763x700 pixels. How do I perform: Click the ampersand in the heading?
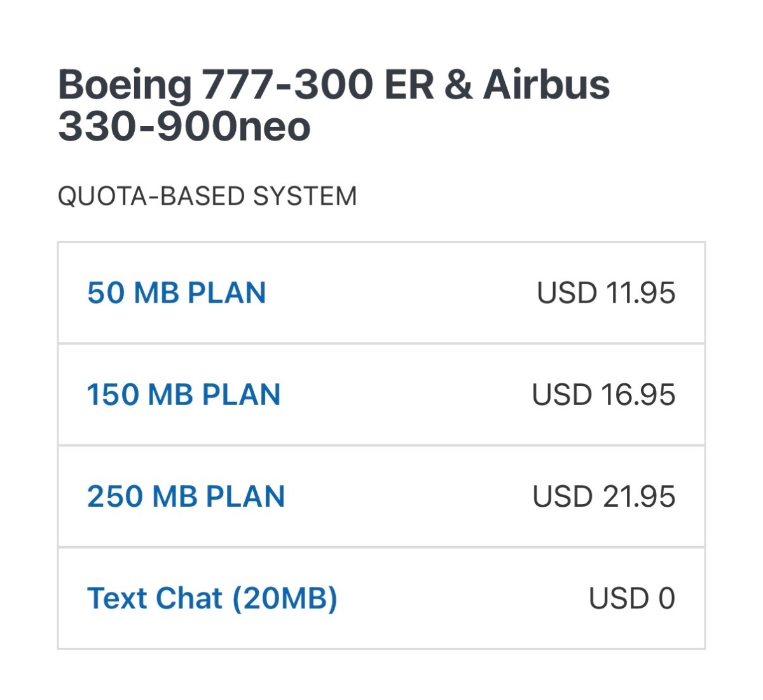(x=458, y=85)
